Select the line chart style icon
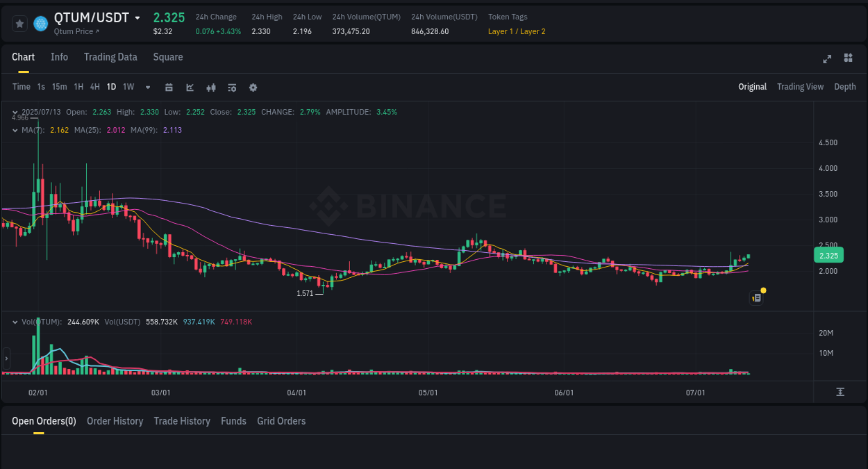868x469 pixels. click(x=190, y=87)
